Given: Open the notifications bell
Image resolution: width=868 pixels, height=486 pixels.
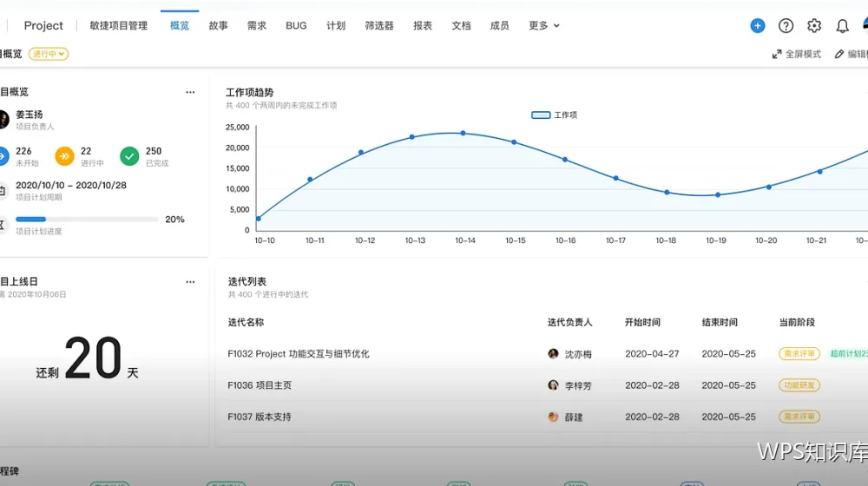Looking at the screenshot, I should tap(842, 26).
